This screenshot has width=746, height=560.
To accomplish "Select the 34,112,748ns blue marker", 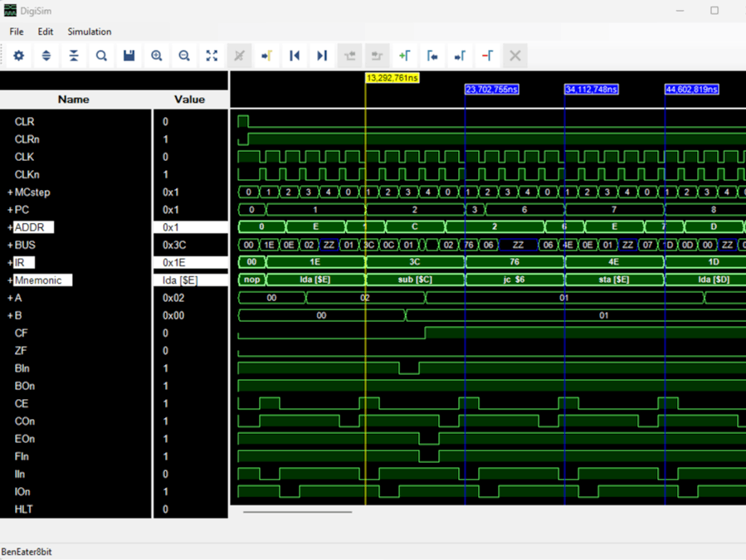I will click(592, 89).
